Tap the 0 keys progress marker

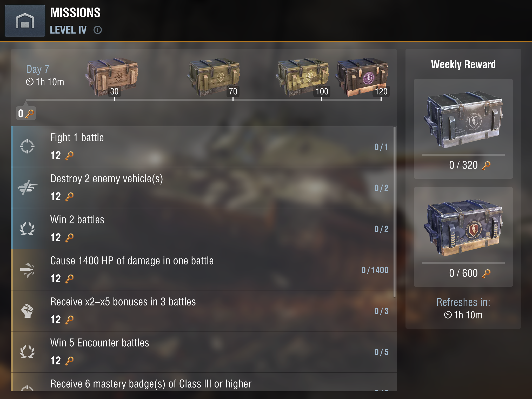[26, 113]
